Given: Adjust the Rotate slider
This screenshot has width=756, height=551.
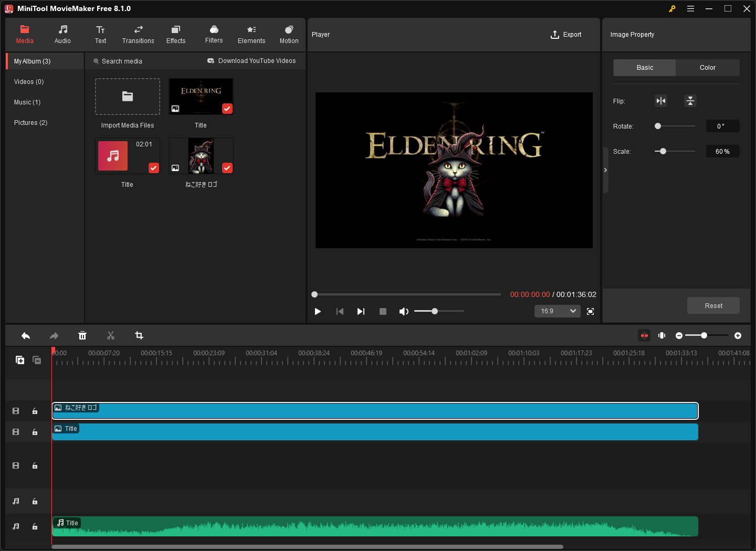Looking at the screenshot, I should (675, 126).
